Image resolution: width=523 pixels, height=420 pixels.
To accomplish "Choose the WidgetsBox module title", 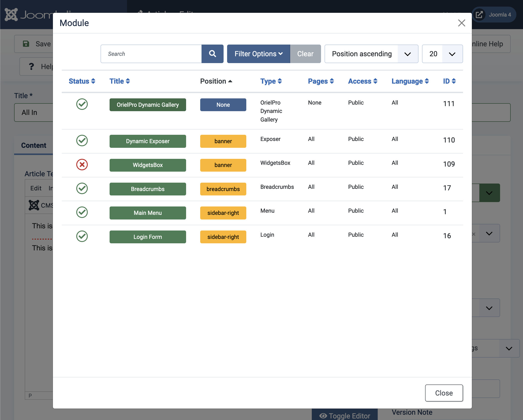I will tap(148, 165).
